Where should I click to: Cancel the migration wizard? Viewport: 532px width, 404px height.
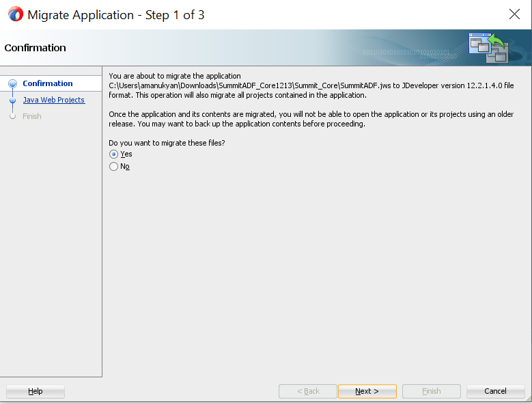coord(495,391)
